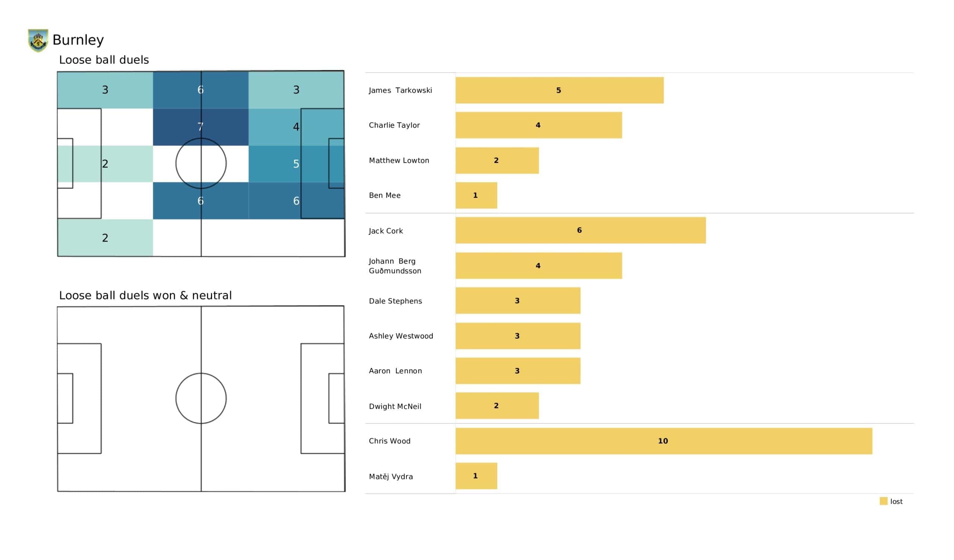Click the Dwight McNeil player label
Viewport: 954px width, 560px height.
(395, 406)
